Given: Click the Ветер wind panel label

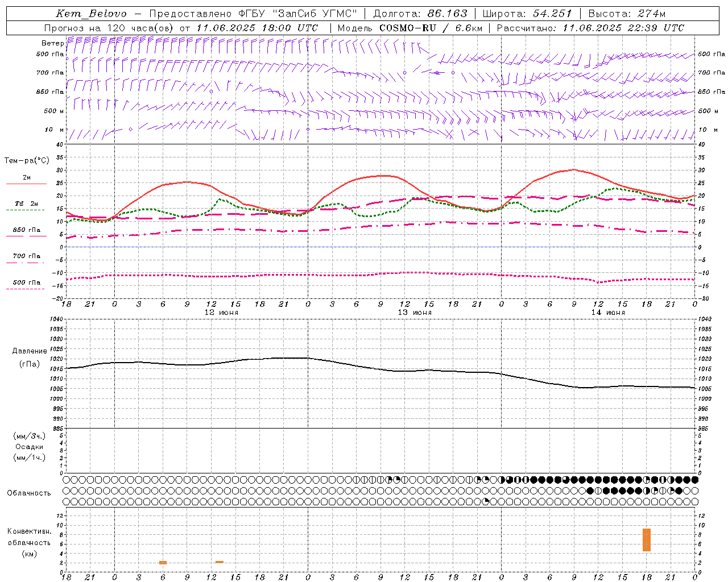Looking at the screenshot, I should [53, 43].
